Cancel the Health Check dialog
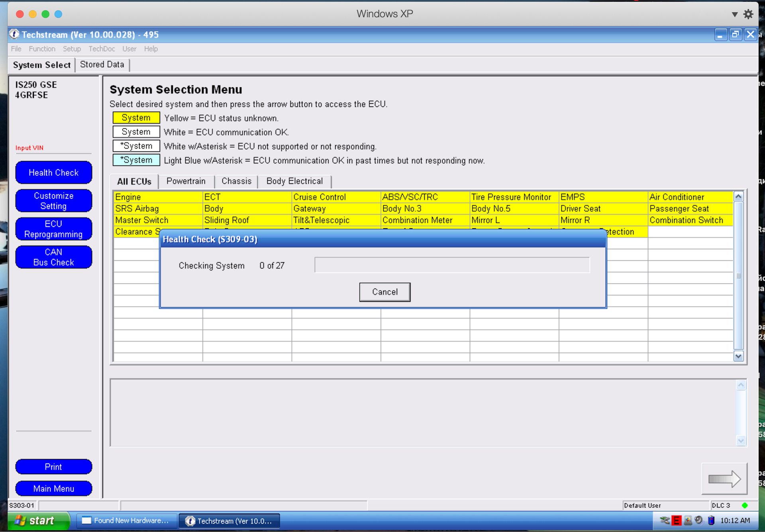This screenshot has width=765, height=532. click(385, 292)
